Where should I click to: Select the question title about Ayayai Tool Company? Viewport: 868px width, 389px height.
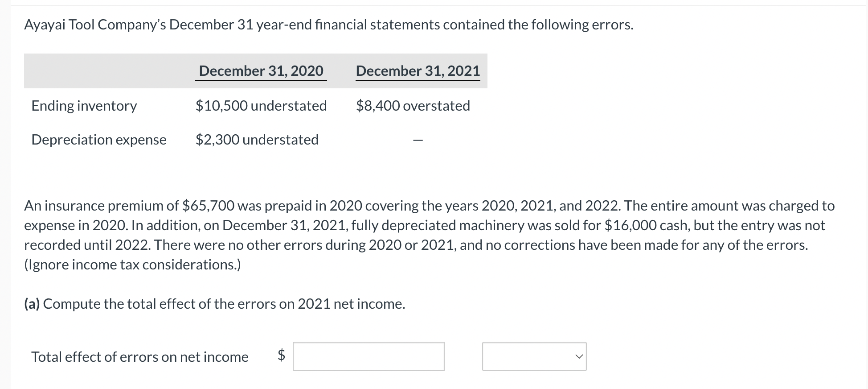click(328, 25)
